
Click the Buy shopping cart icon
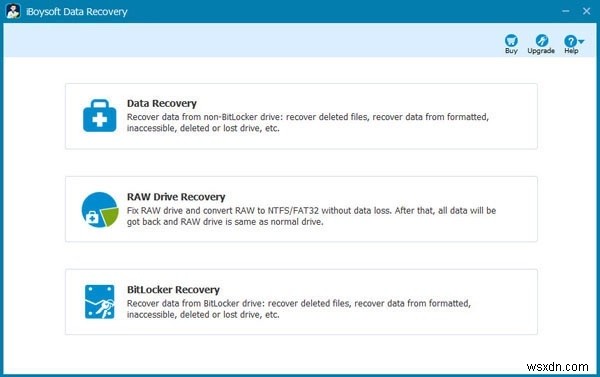(x=511, y=40)
